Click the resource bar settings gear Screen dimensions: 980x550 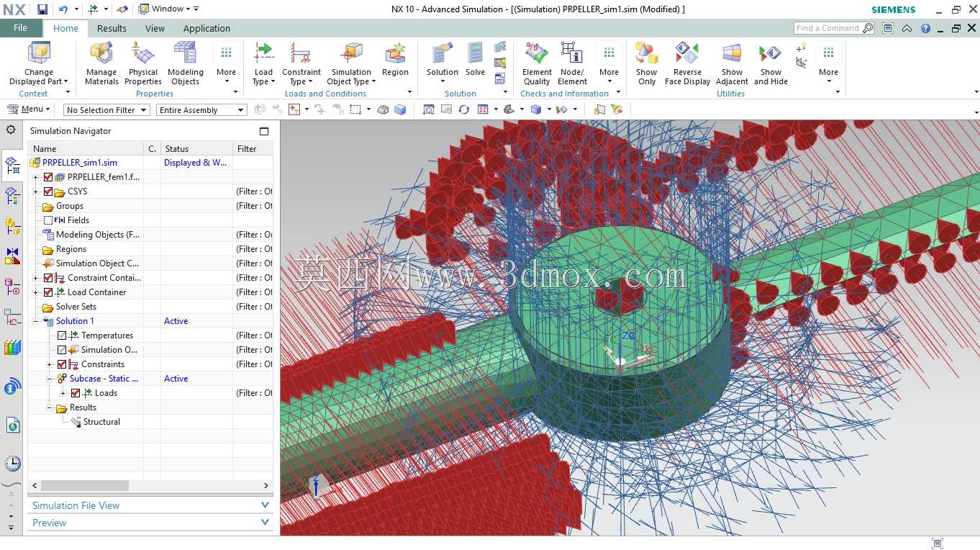click(x=11, y=130)
